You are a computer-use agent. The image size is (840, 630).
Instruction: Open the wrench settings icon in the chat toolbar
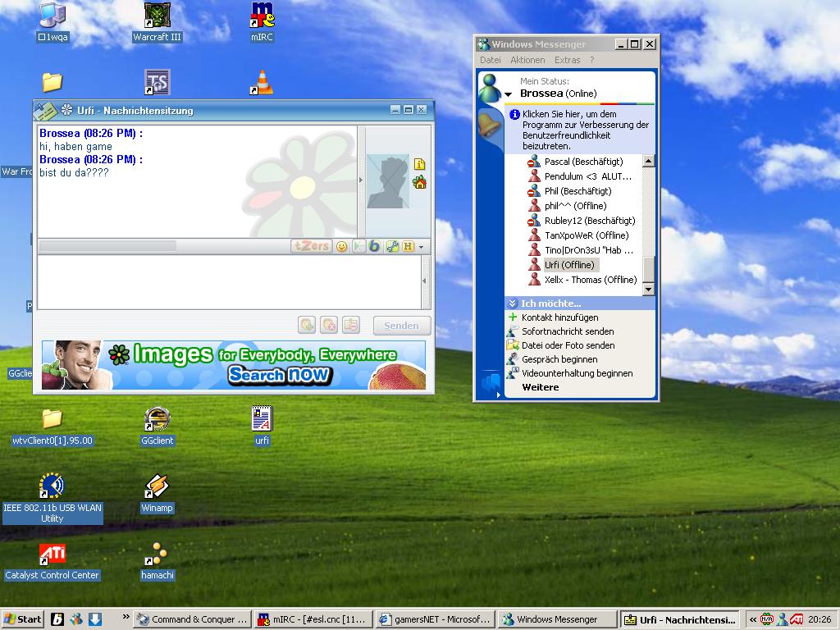coord(393,246)
